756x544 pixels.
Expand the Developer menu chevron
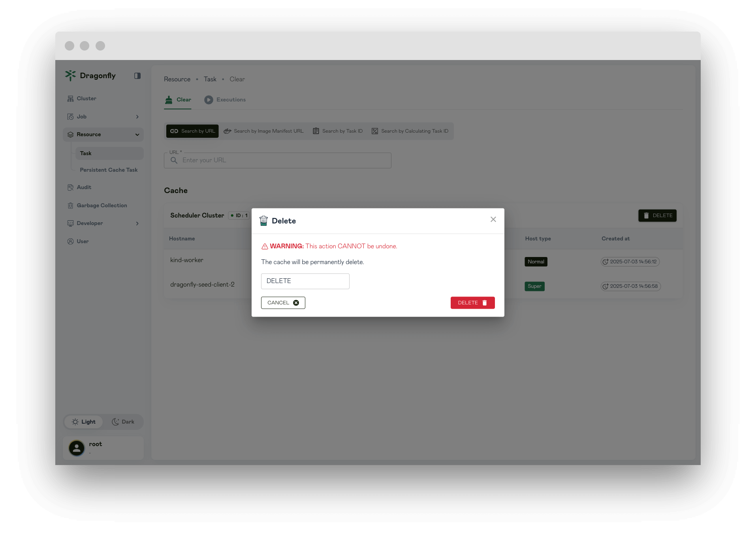click(137, 223)
